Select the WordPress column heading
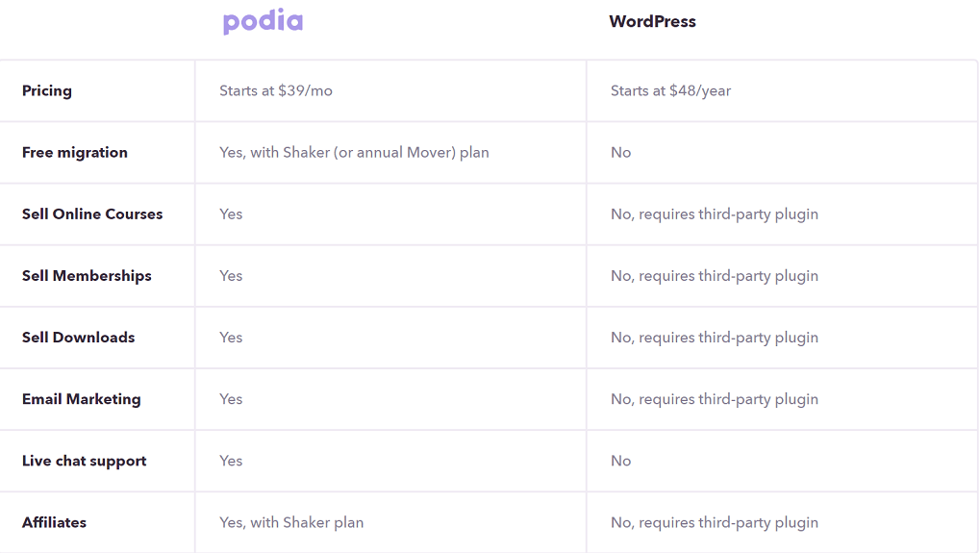Screen dimensions: 980x553 (652, 21)
